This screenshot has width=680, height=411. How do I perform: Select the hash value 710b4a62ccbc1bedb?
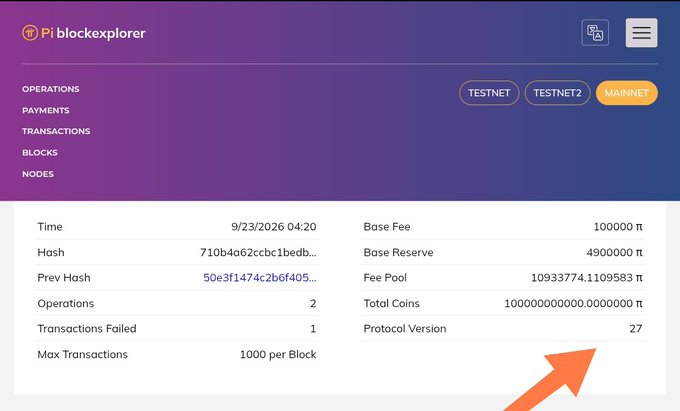point(258,252)
